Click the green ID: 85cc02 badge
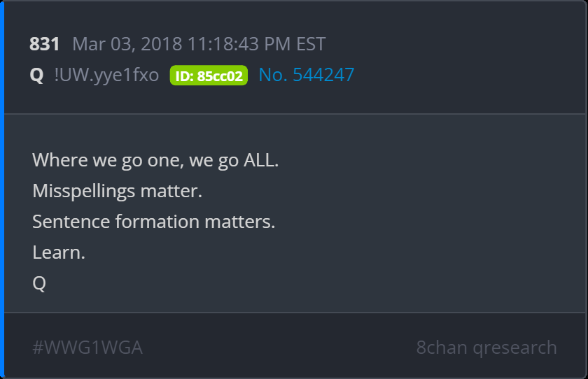The width and height of the screenshot is (588, 379). 209,76
